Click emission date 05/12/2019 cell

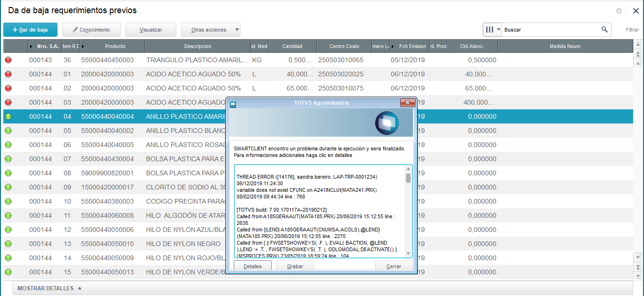408,60
